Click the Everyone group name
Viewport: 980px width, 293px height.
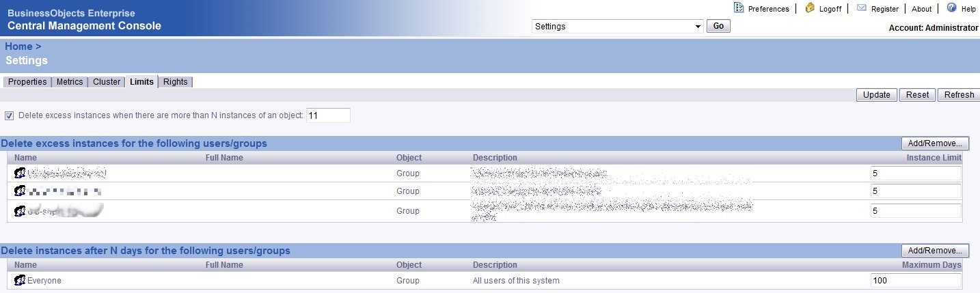pyautogui.click(x=44, y=281)
